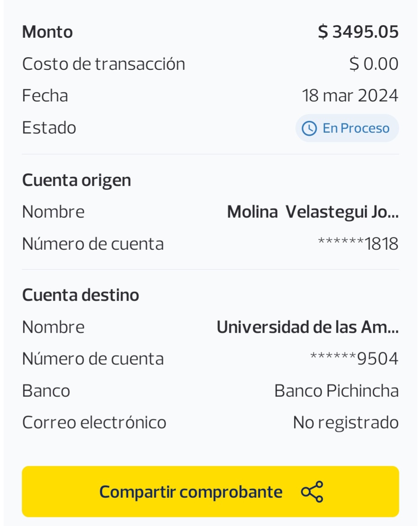The width and height of the screenshot is (420, 526).
Task: Tap the truncated Molina Velastegui origin name
Action: pyautogui.click(x=313, y=212)
